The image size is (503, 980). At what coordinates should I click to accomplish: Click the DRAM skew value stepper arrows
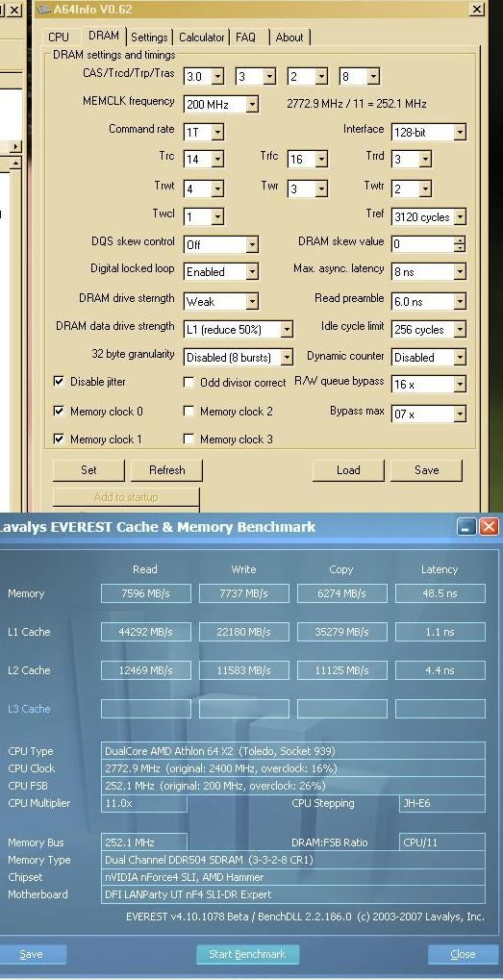click(460, 244)
